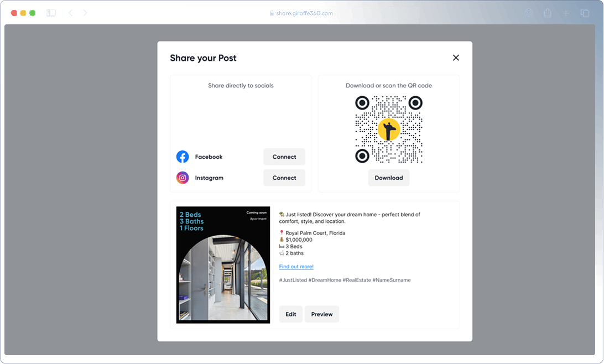Download the QR code

[388, 178]
